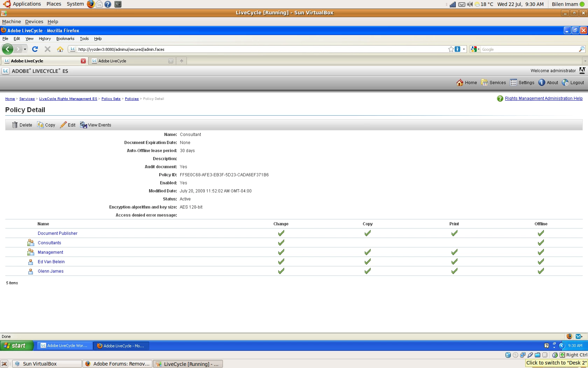Screen dimensions: 588x368
Task: Open Services icon in LiveCycle header
Action: (x=484, y=82)
